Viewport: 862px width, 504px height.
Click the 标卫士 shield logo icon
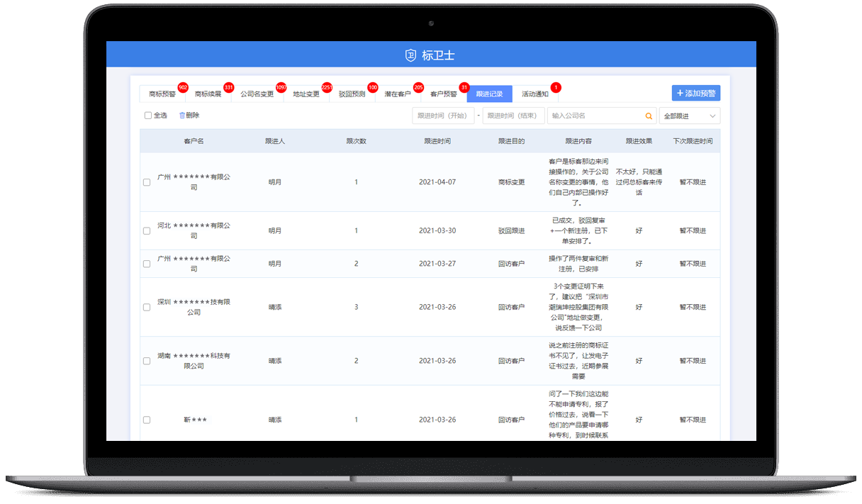410,55
